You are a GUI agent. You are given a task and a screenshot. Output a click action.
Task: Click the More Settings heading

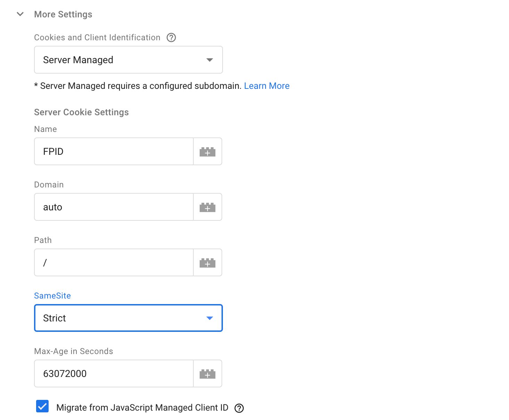tap(63, 14)
